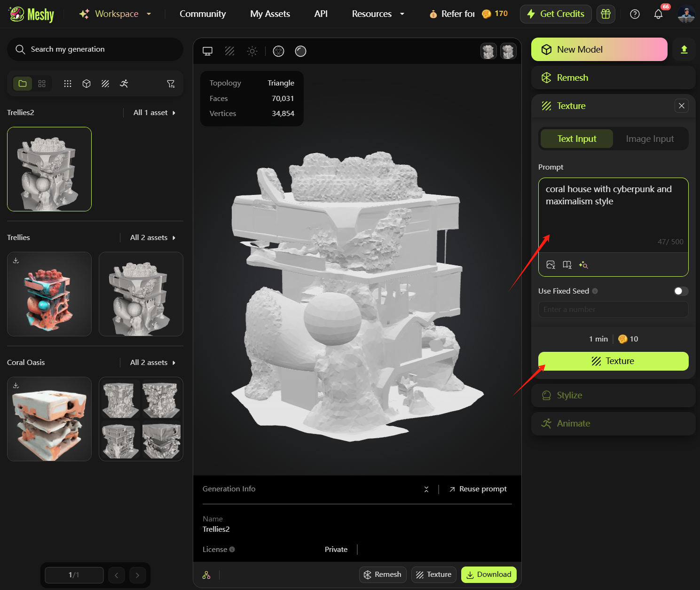Open the Community menu item
The height and width of the screenshot is (590, 700).
point(203,14)
